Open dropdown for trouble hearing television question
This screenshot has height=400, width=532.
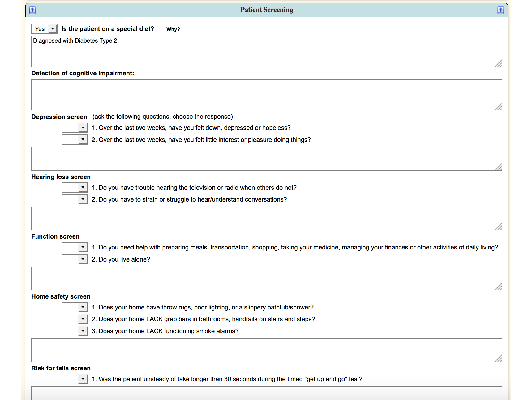tap(75, 187)
